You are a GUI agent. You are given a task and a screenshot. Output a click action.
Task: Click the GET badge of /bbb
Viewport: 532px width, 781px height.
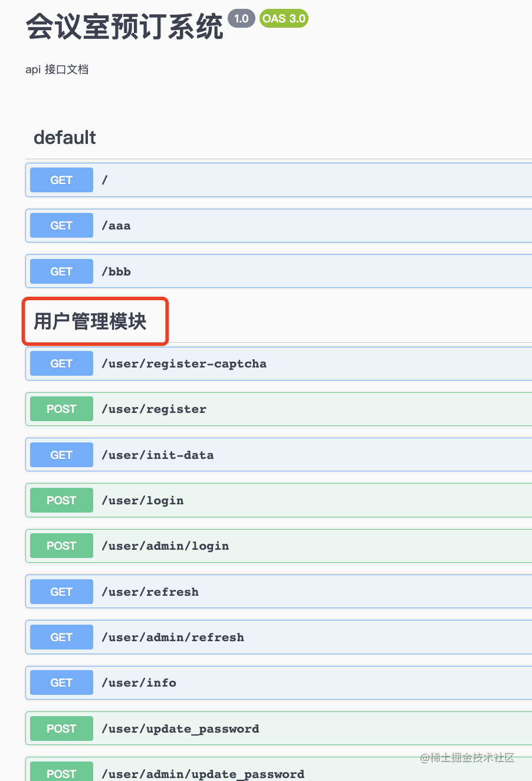click(61, 271)
